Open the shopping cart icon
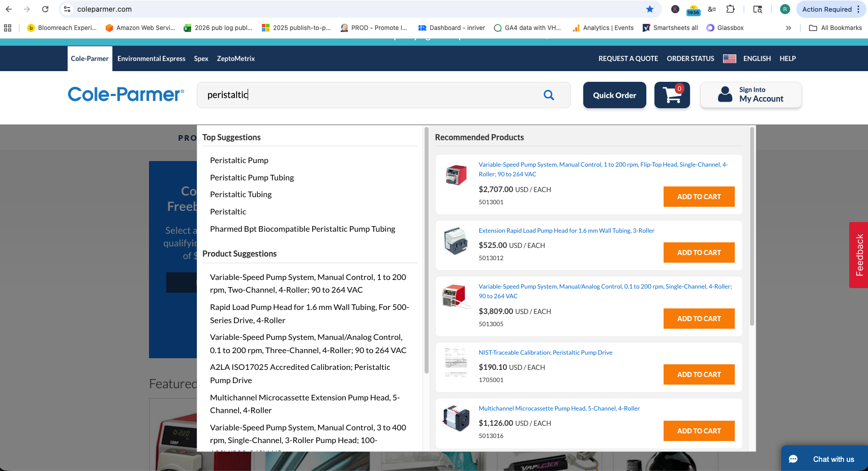868x471 pixels. 672,95
